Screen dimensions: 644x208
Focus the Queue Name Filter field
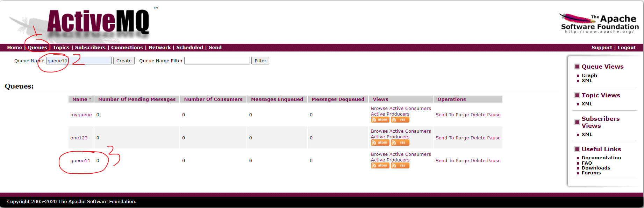pyautogui.click(x=217, y=61)
